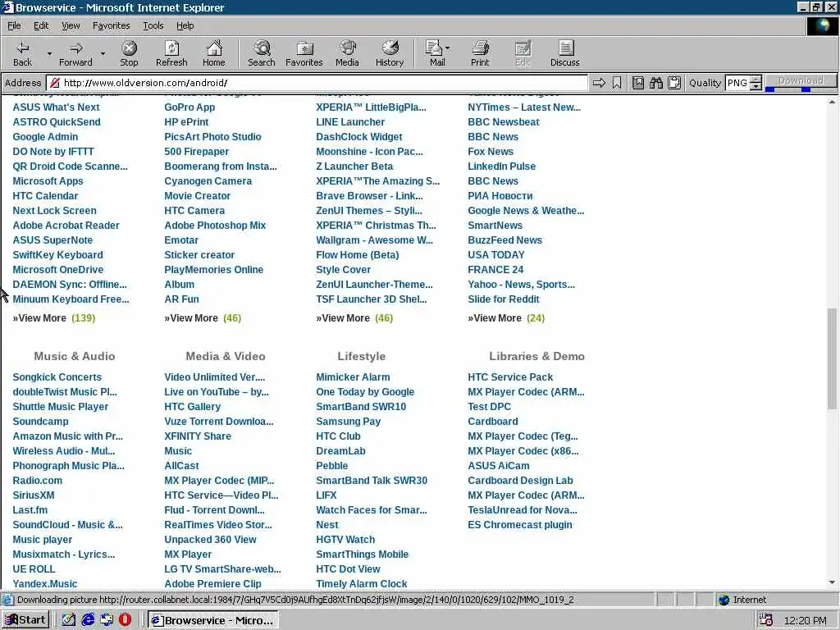Open the Shuttle Music Player link
The width and height of the screenshot is (840, 630).
tap(61, 407)
